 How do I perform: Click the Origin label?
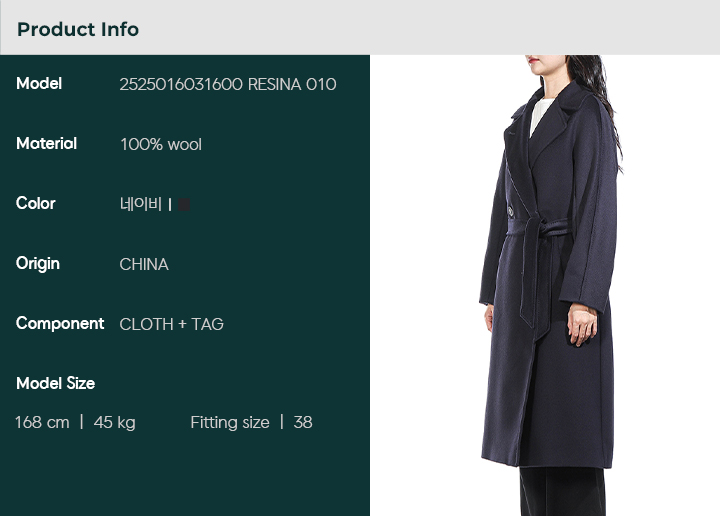38,264
